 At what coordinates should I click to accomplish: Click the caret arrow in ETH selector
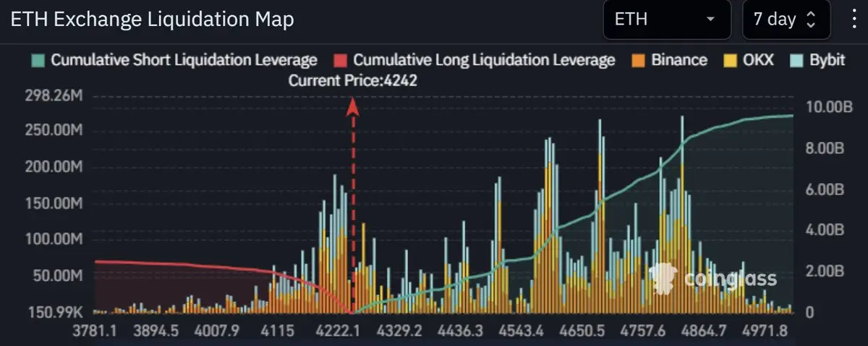(x=710, y=20)
